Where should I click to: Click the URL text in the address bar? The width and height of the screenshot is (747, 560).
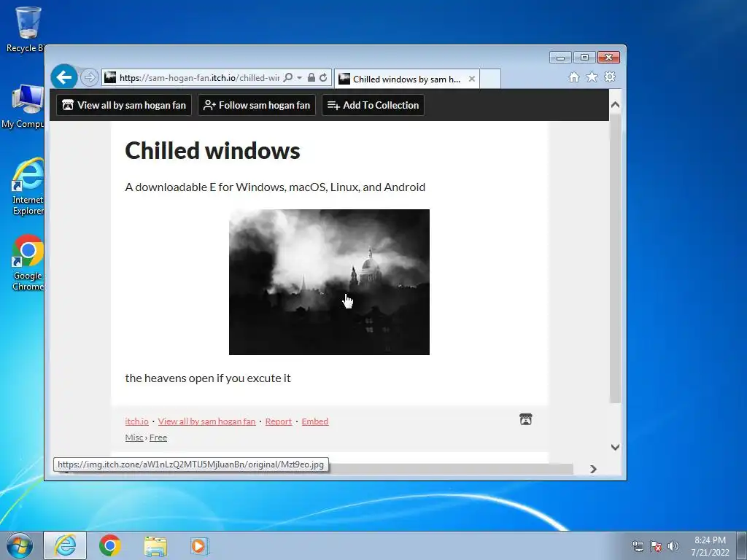pos(199,77)
